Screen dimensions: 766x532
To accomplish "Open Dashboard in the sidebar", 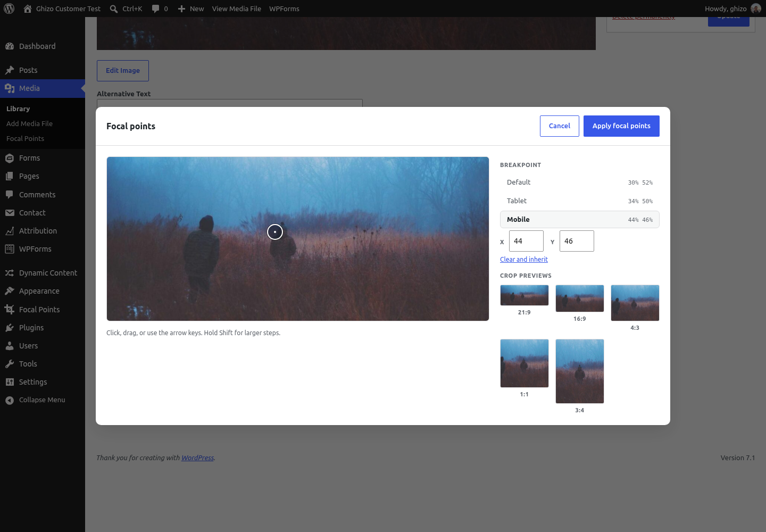I will coord(37,46).
